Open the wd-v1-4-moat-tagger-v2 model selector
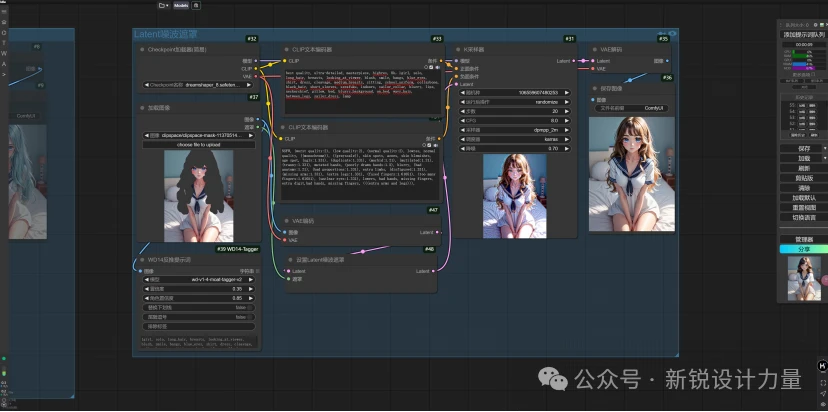This screenshot has height=412, width=828. click(x=199, y=279)
